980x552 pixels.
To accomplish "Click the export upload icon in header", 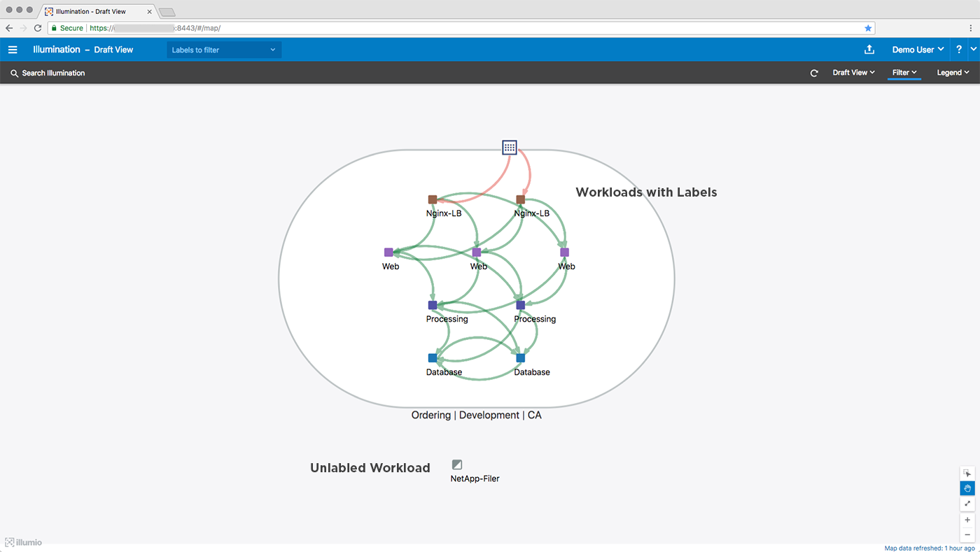I will [869, 50].
